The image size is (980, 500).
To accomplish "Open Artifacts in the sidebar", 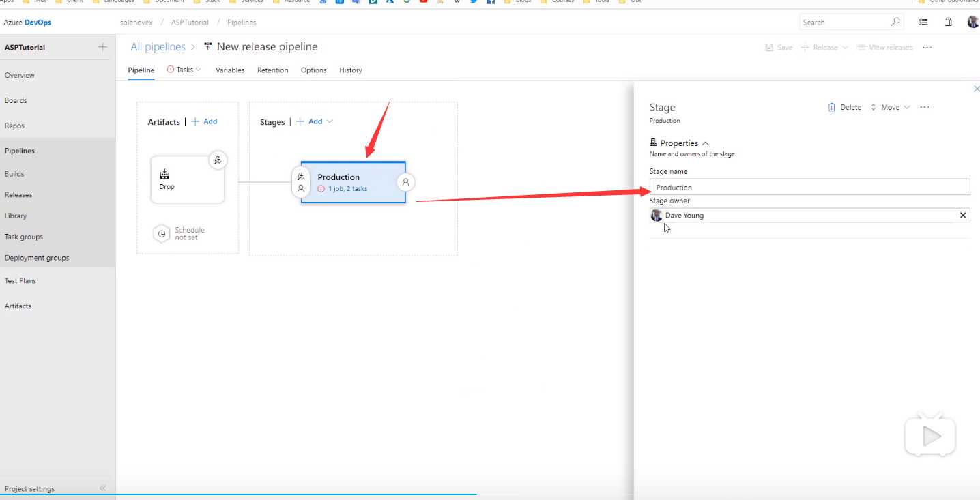I will tap(18, 306).
